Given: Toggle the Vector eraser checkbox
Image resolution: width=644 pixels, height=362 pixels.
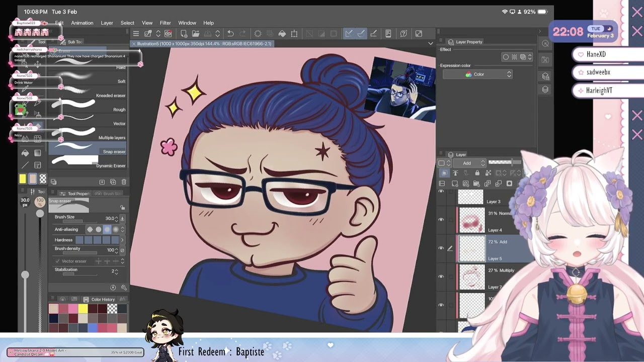Looking at the screenshot, I should click(57, 261).
